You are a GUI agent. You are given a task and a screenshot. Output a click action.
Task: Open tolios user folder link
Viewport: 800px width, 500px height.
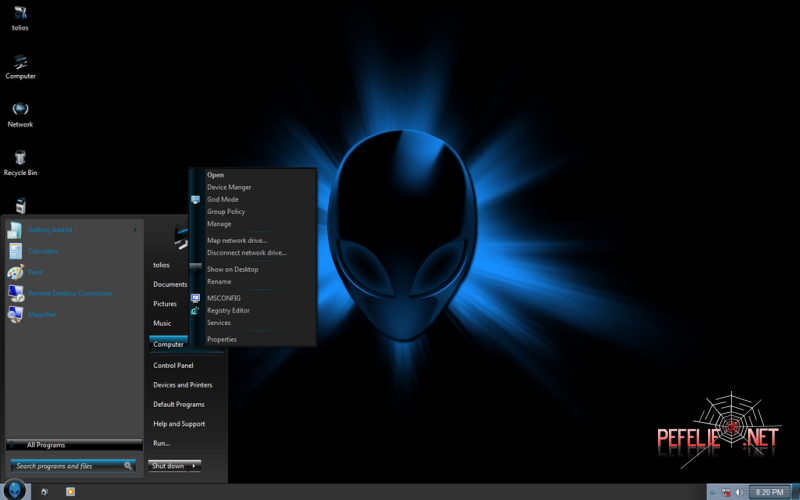pos(161,265)
